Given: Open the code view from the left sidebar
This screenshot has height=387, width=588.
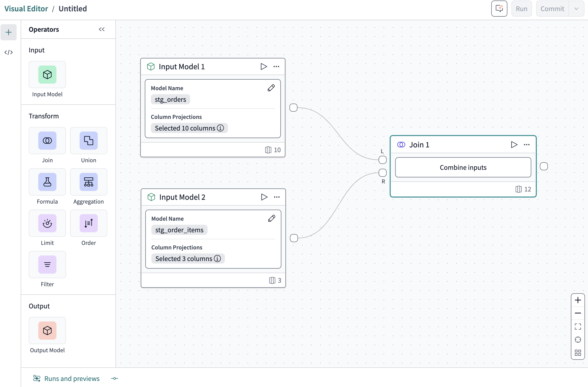Looking at the screenshot, I should point(9,52).
